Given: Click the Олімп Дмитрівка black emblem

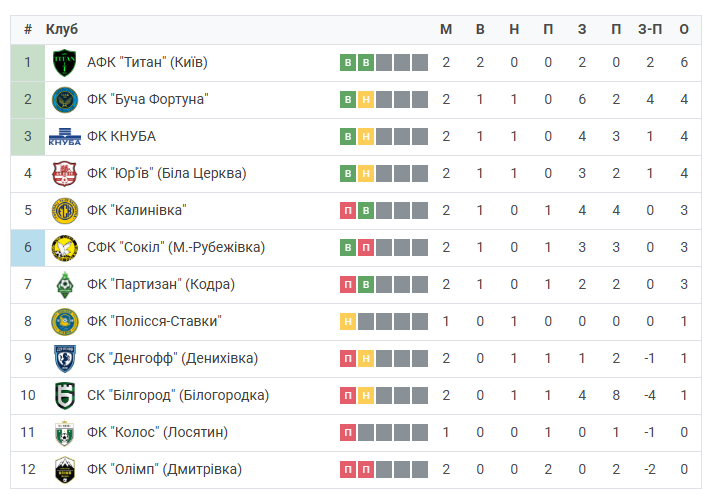Looking at the screenshot, I should click(x=64, y=469).
